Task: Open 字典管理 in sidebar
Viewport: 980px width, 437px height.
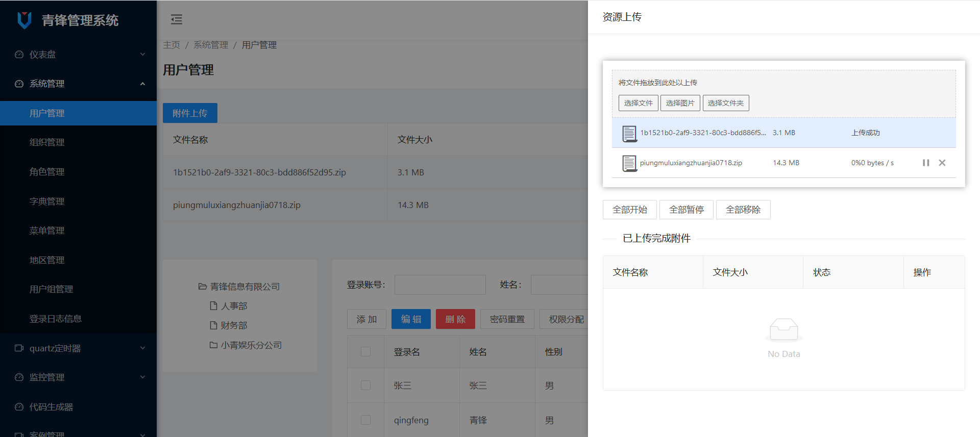Action: pyautogui.click(x=78, y=201)
